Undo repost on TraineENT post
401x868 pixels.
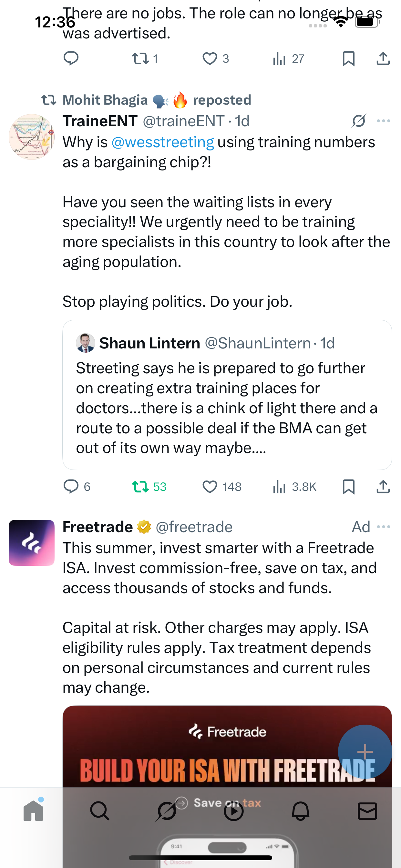coord(140,487)
